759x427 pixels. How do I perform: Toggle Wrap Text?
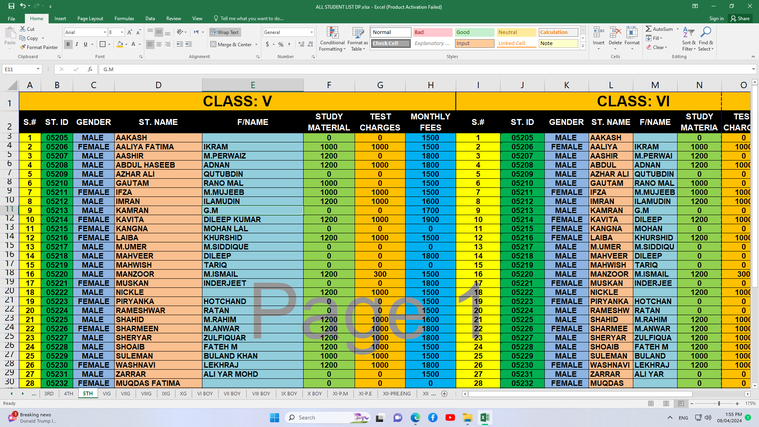click(225, 32)
